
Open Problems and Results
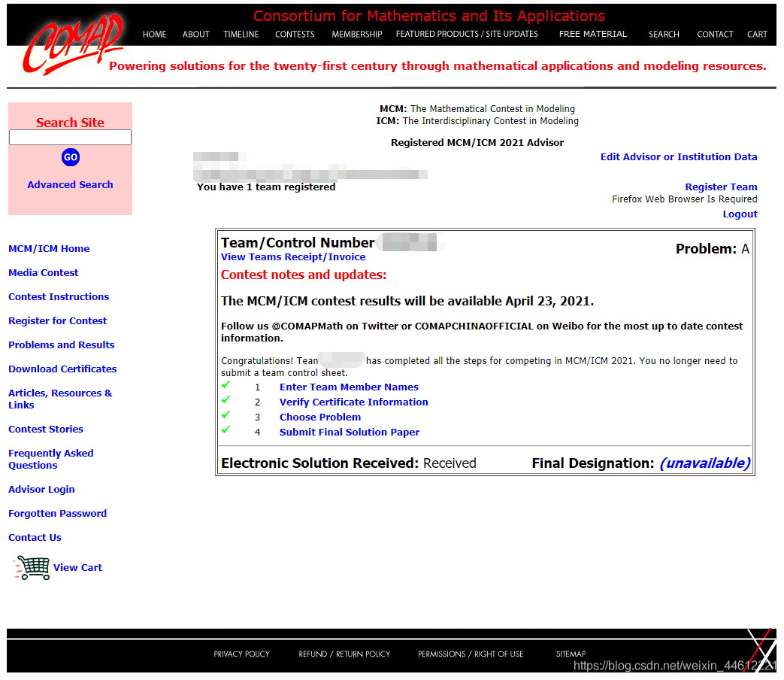62,345
